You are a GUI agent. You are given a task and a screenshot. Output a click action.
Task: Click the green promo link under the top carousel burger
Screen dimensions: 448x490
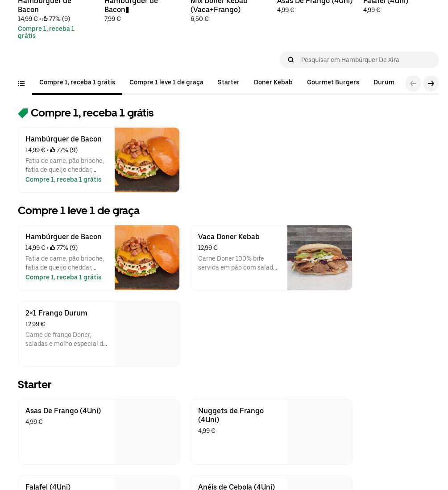tap(46, 32)
